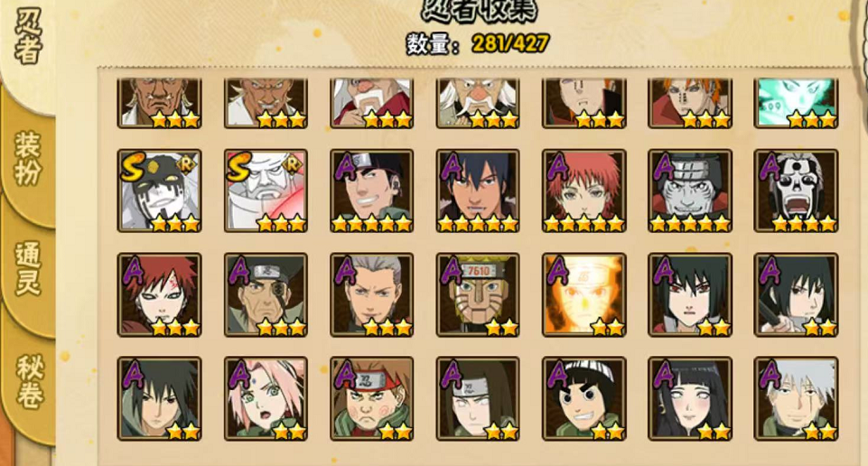Select S-rank ninja with black hooded mask
Viewport: 868px width, 466px height.
160,191
